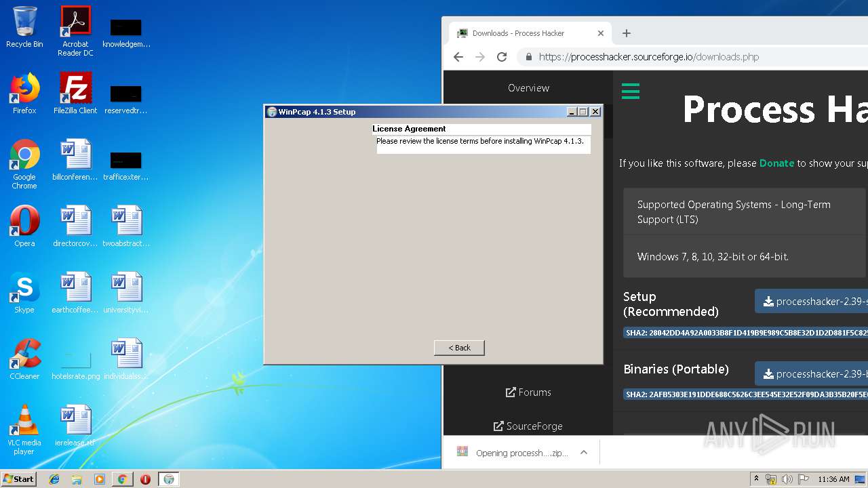
Task: Download the processhacker-2.39 portable binaries
Action: pos(811,374)
